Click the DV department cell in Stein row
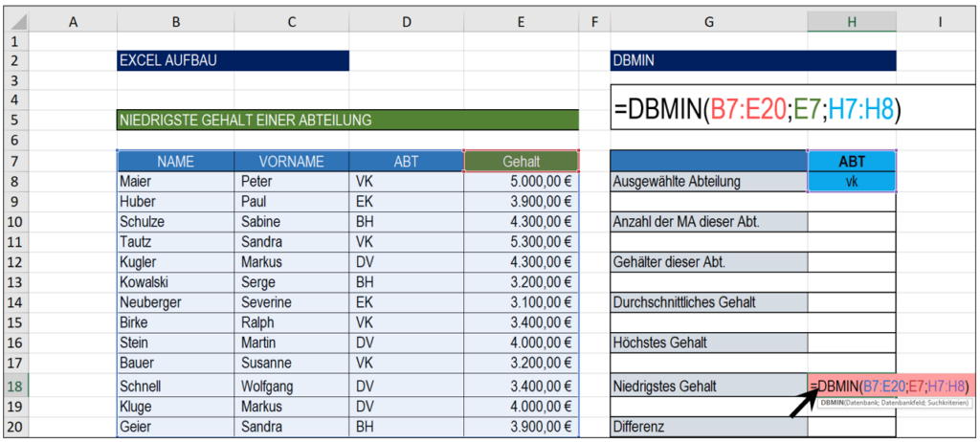Screen dimensions: 980x442 point(407,342)
